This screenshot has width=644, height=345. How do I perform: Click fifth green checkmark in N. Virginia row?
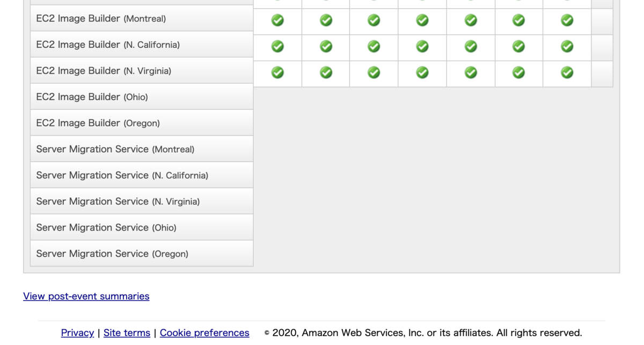click(x=471, y=72)
